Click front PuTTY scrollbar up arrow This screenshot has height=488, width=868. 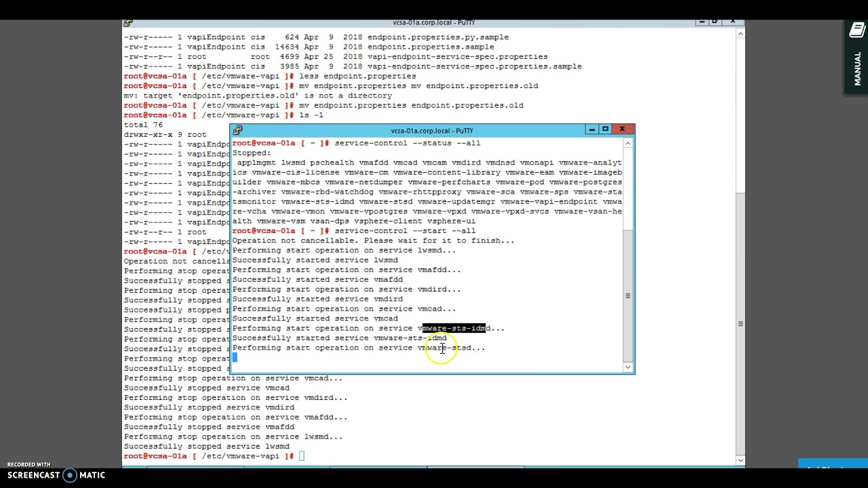pos(628,143)
